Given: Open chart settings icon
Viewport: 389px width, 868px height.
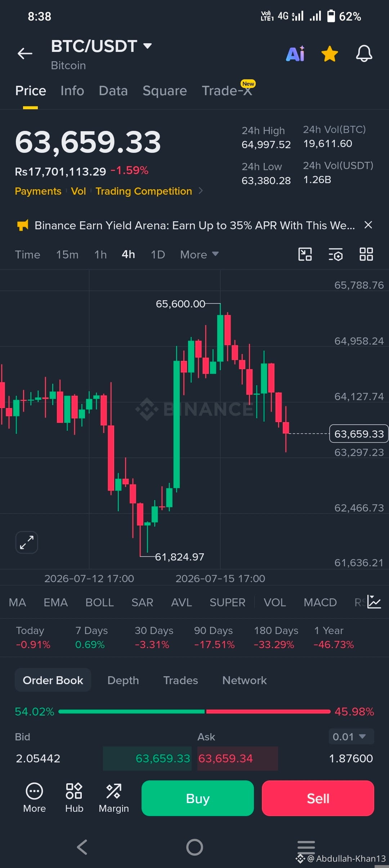Looking at the screenshot, I should (335, 254).
